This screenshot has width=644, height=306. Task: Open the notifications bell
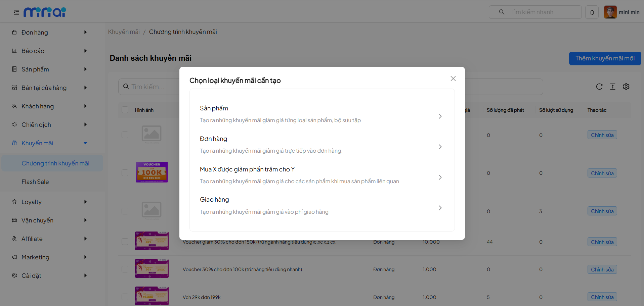coord(592,12)
